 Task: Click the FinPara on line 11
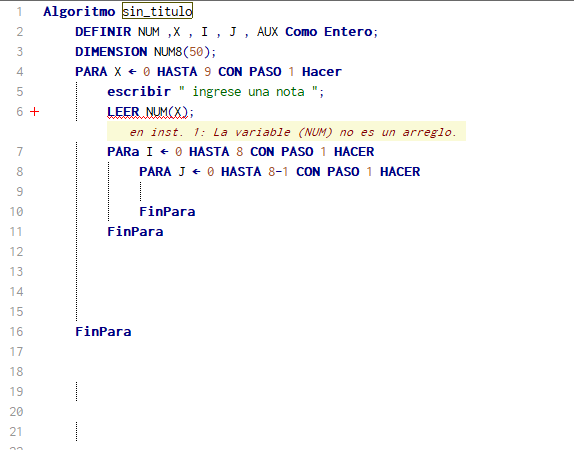tap(135, 232)
